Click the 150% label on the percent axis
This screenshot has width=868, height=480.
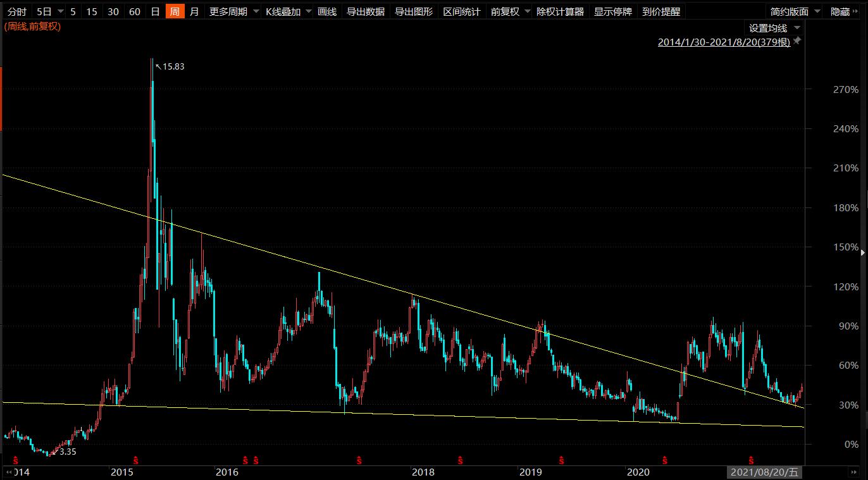coord(846,247)
